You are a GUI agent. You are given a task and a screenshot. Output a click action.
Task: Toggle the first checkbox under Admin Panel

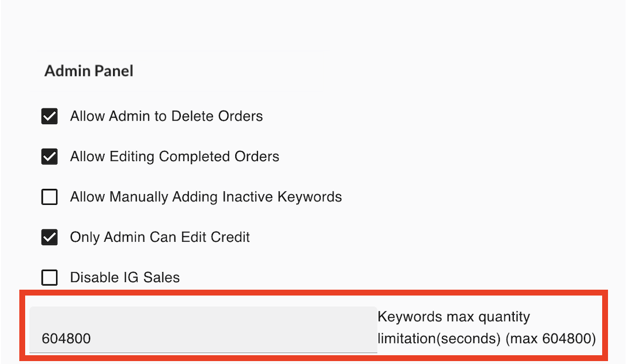(49, 116)
